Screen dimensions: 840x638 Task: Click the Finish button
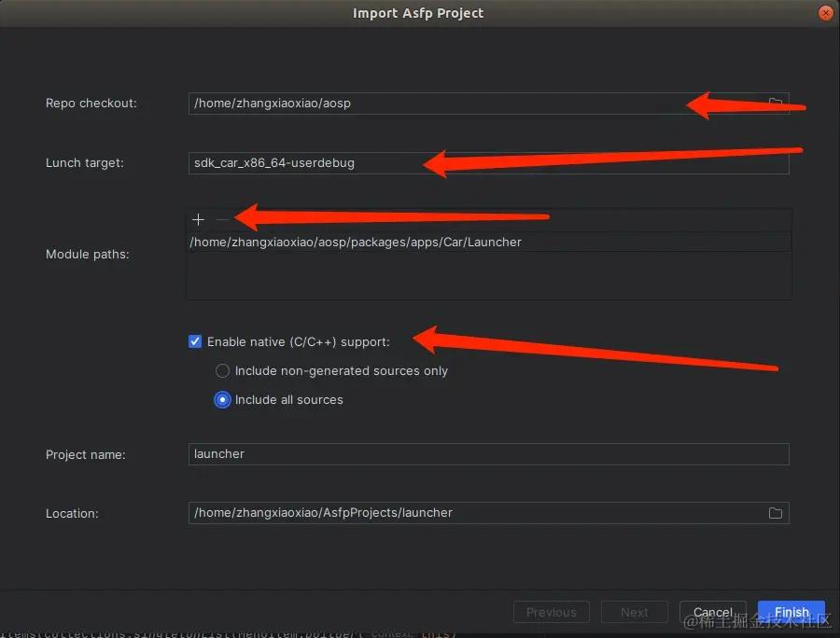(x=791, y=612)
